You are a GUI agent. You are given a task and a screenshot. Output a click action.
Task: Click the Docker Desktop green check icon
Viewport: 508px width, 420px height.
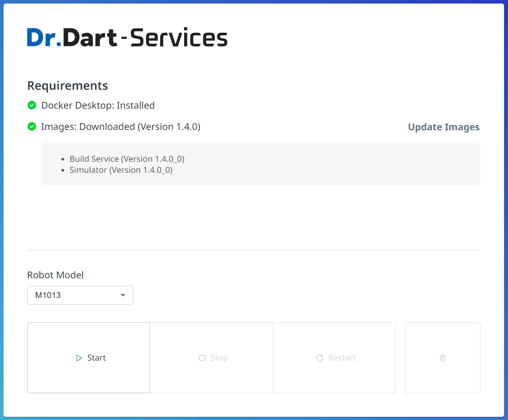32,105
